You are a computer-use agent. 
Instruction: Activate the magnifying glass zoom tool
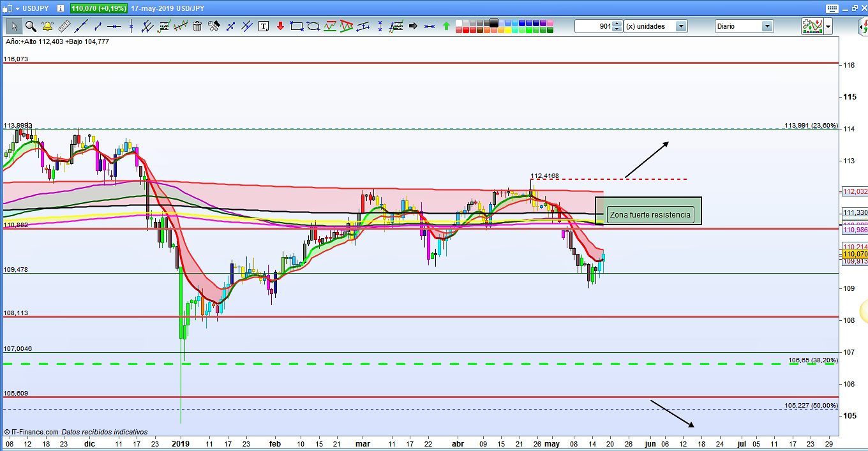tap(31, 26)
